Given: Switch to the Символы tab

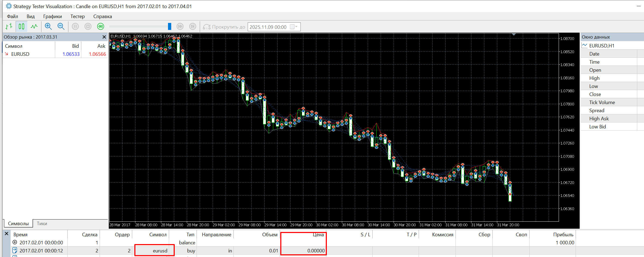Looking at the screenshot, I should click(18, 224).
